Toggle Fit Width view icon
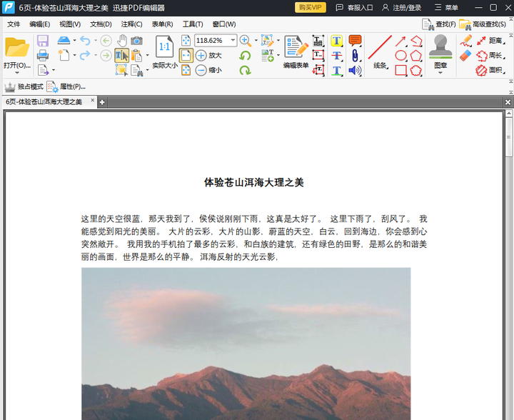Screen dimensions: 514x420 tap(186, 55)
